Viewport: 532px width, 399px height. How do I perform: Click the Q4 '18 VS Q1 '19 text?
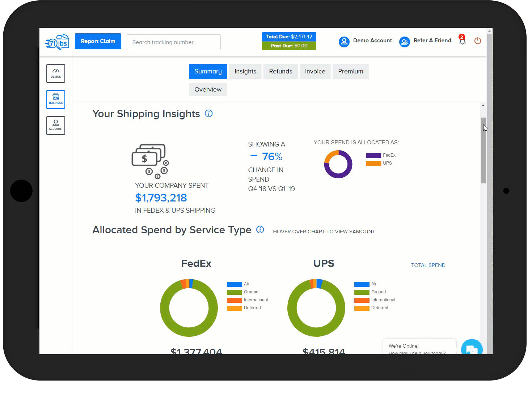point(271,189)
